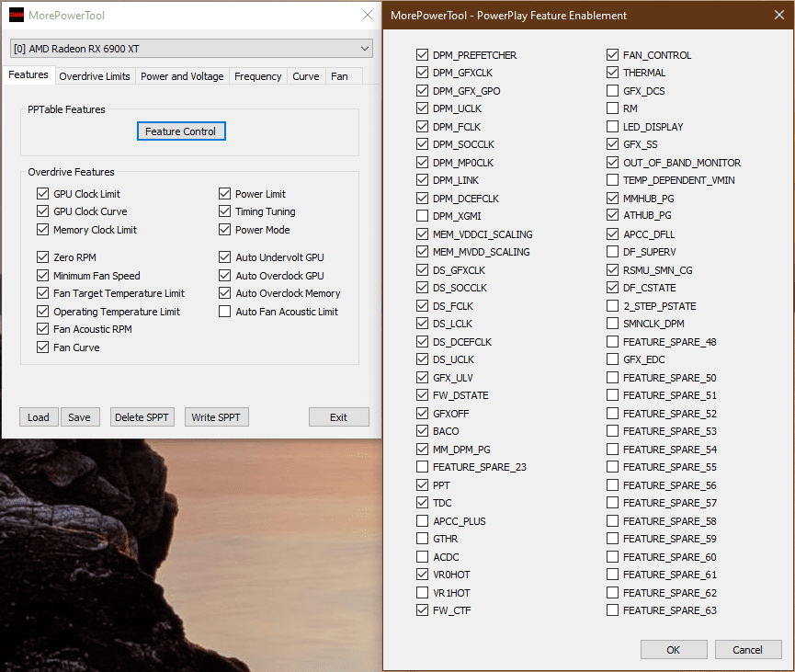Enable TEMP_DEPENDENT_VMIN checkbox
This screenshot has height=672, width=795.
pyautogui.click(x=612, y=180)
